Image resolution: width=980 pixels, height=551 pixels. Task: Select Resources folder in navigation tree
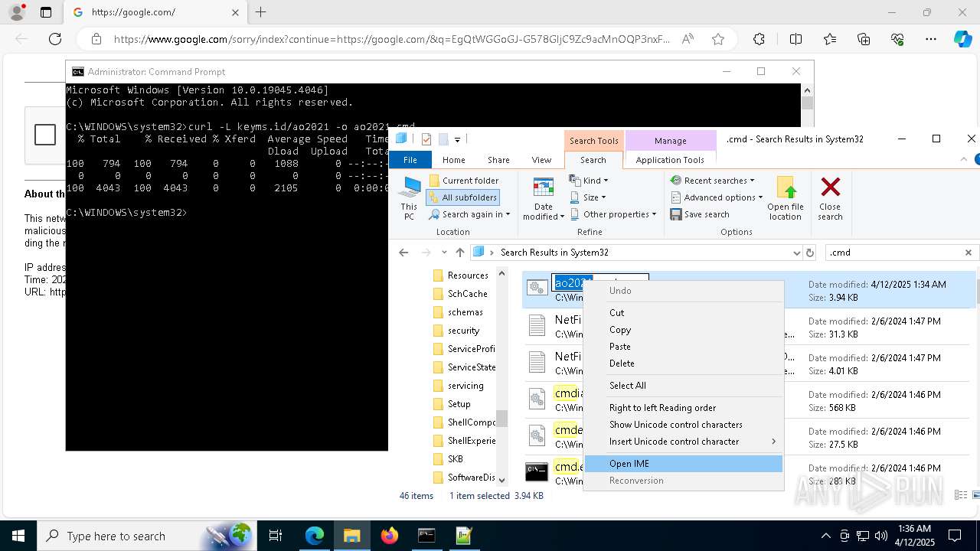coord(461,275)
